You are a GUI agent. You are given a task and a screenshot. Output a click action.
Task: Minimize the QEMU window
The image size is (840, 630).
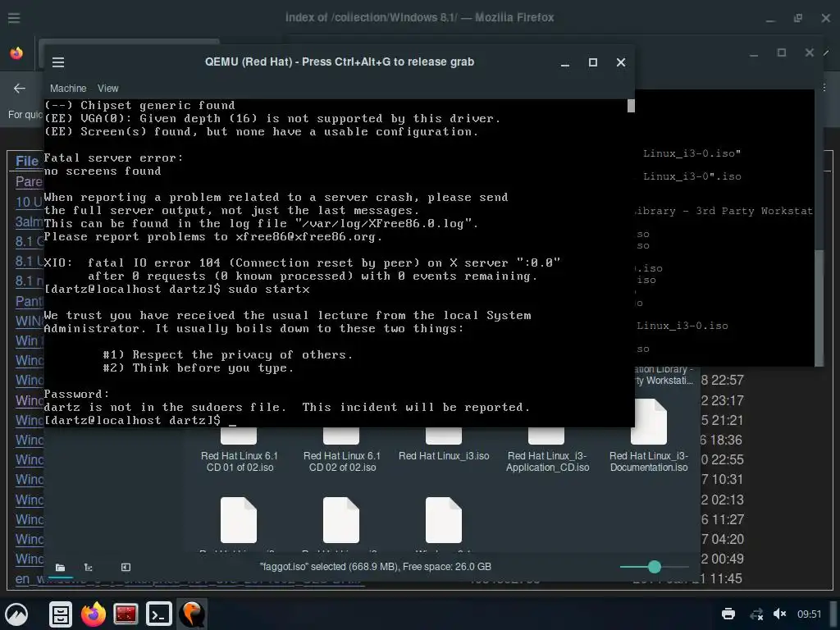click(x=564, y=62)
